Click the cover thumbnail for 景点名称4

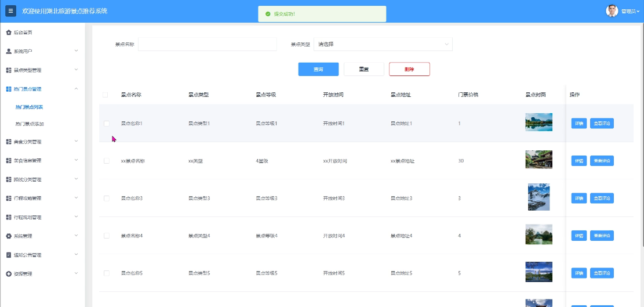pos(539,234)
